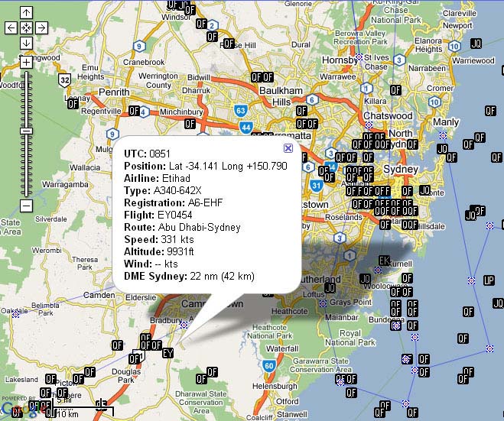Image resolution: width=504 pixels, height=421 pixels.
Task: Click the Registration: A6-EHF text
Action: point(174,202)
